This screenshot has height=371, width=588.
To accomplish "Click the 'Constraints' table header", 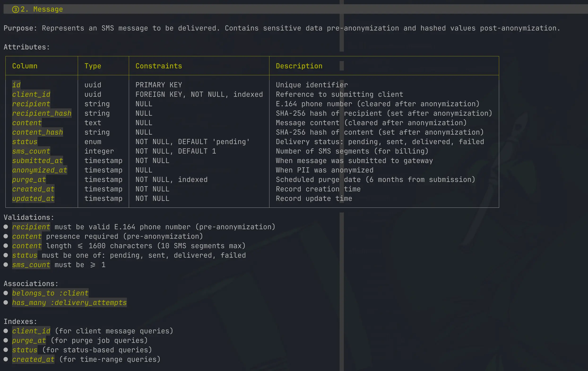I will (159, 66).
